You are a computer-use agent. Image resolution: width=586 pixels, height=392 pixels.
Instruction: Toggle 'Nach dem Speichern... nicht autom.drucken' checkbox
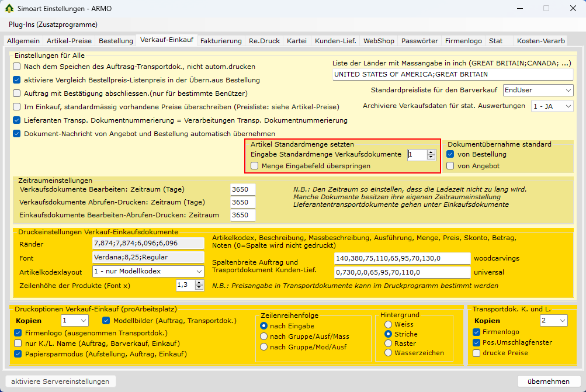17,67
